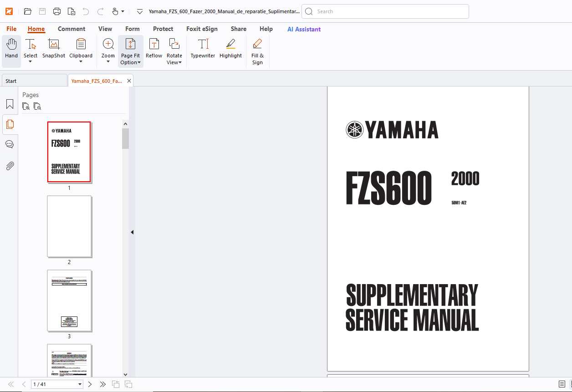Image resolution: width=572 pixels, height=392 pixels.
Task: Open the Attachments paperclip panel
Action: pos(10,166)
